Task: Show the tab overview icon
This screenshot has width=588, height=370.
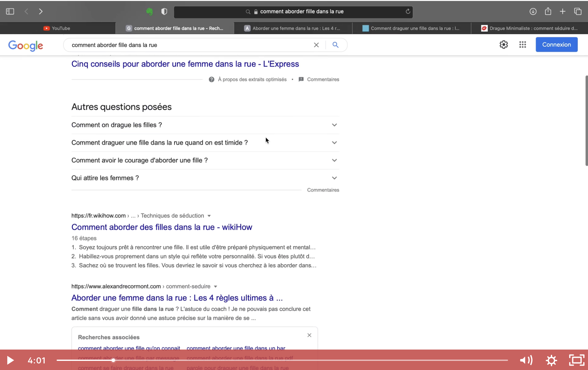Action: point(578,12)
